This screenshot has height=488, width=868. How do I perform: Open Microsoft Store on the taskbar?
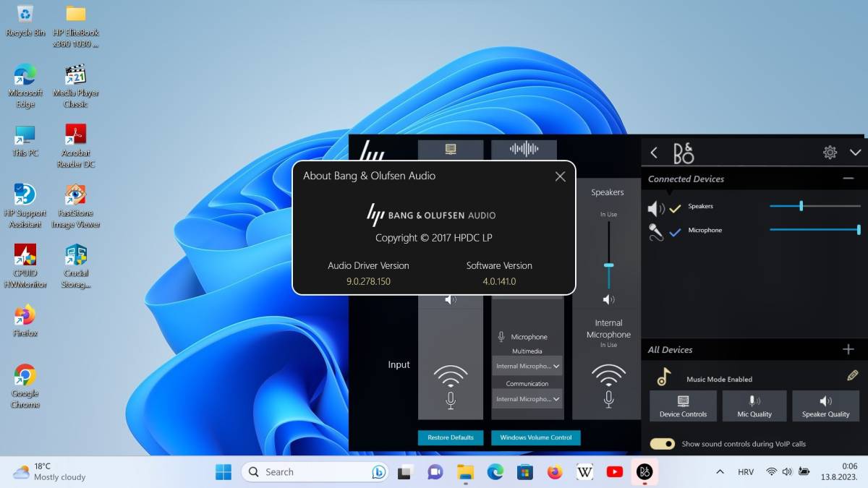525,472
